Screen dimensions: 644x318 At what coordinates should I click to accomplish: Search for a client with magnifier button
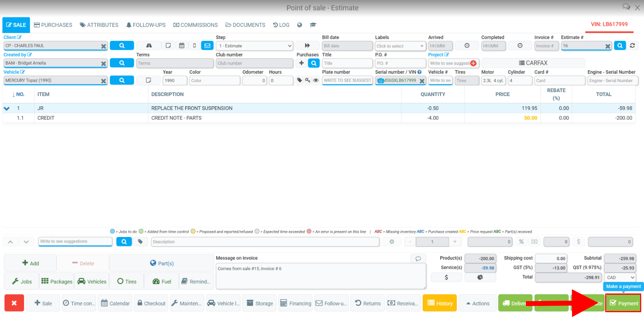click(122, 45)
